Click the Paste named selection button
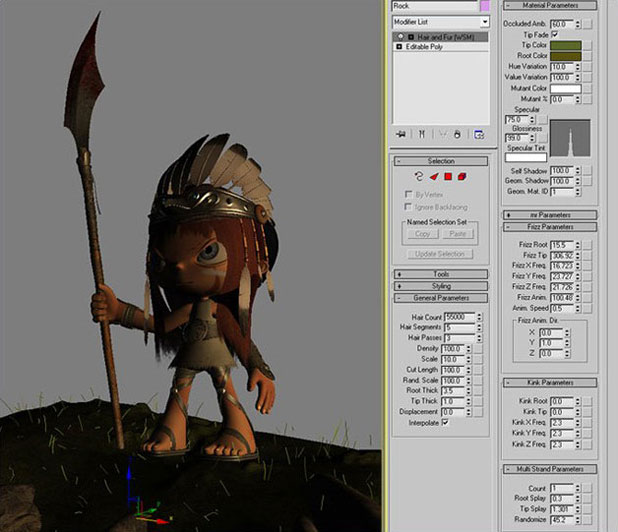This screenshot has height=532, width=618. pyautogui.click(x=457, y=234)
